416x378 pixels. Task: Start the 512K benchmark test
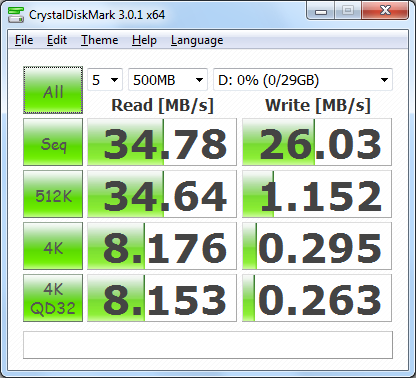tap(53, 194)
